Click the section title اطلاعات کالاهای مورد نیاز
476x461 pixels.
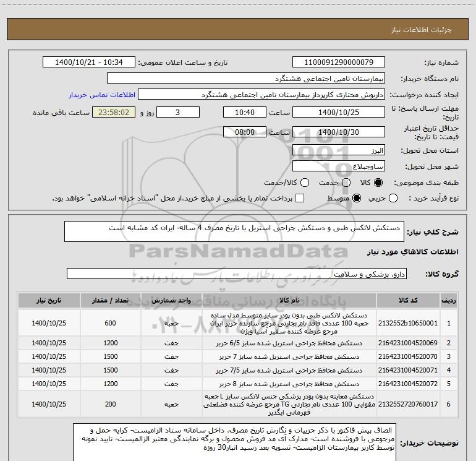point(412,252)
